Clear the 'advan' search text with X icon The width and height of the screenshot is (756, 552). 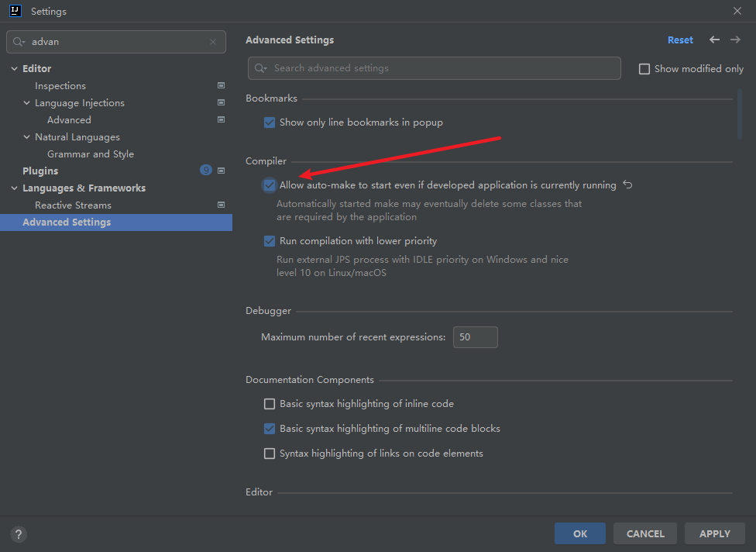[213, 42]
